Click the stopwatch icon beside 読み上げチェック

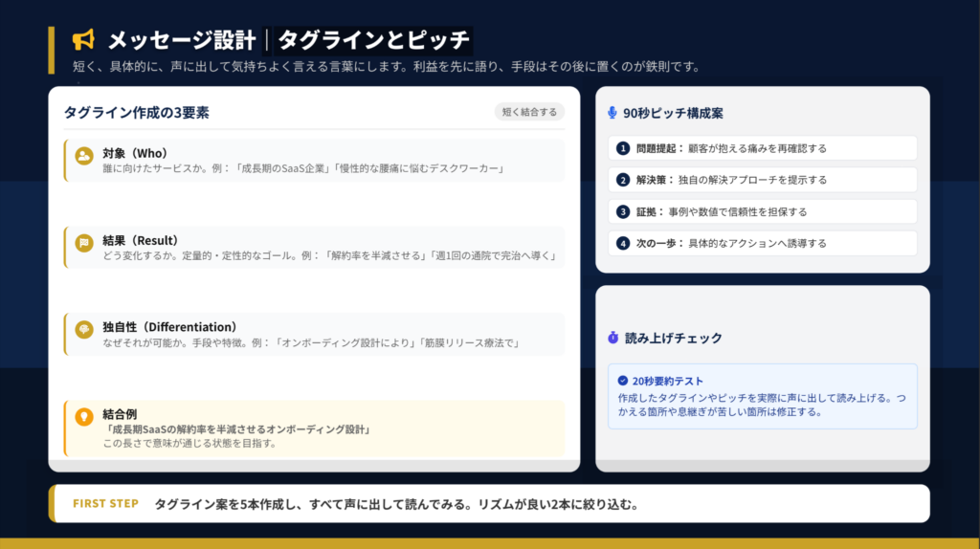[612, 338]
